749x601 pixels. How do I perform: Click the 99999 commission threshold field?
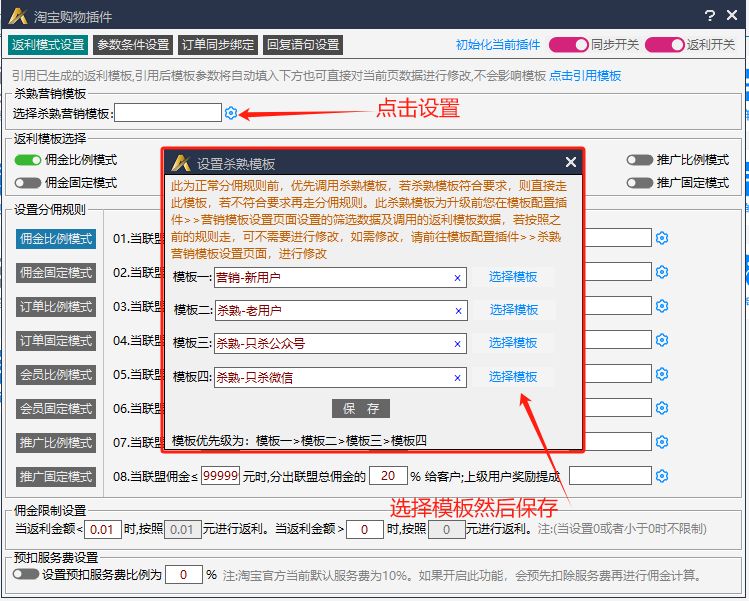[x=220, y=476]
